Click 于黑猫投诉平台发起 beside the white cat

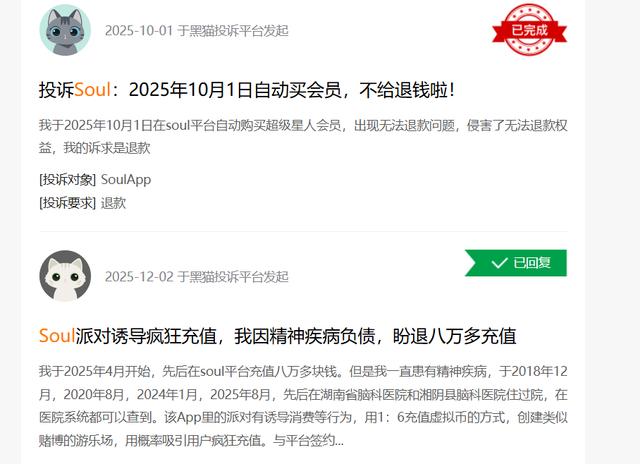coord(233,277)
